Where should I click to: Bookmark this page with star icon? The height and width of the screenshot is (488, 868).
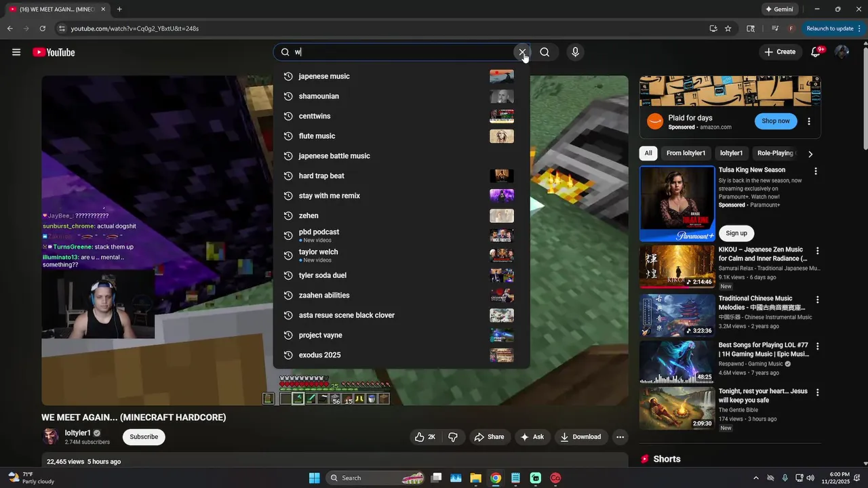pyautogui.click(x=728, y=28)
